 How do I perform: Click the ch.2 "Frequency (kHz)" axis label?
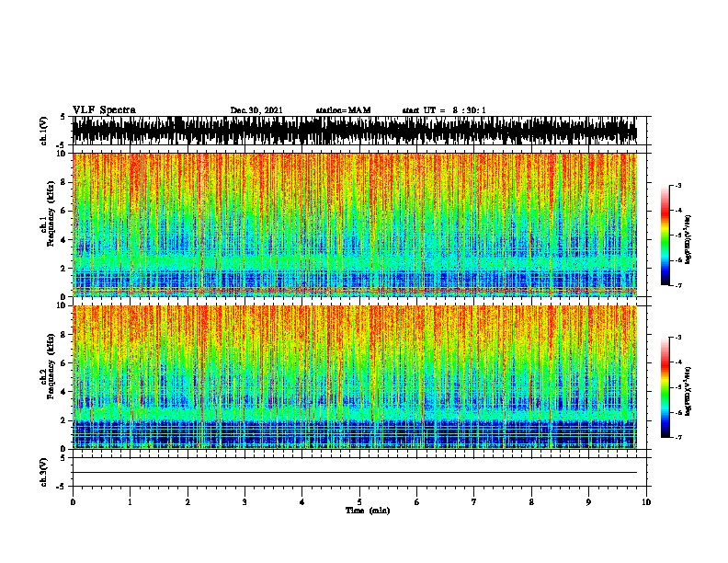[x=51, y=366]
